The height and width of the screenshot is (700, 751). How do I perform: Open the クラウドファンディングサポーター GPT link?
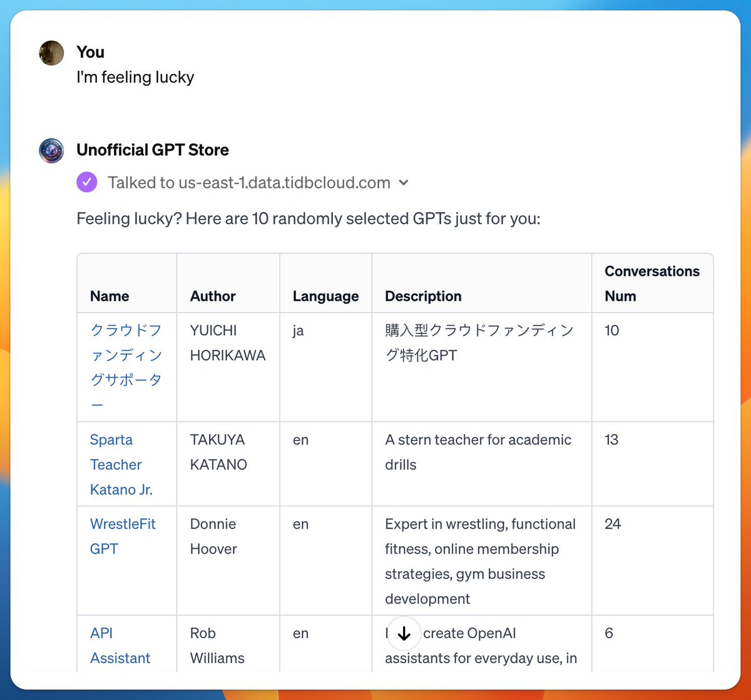126,367
